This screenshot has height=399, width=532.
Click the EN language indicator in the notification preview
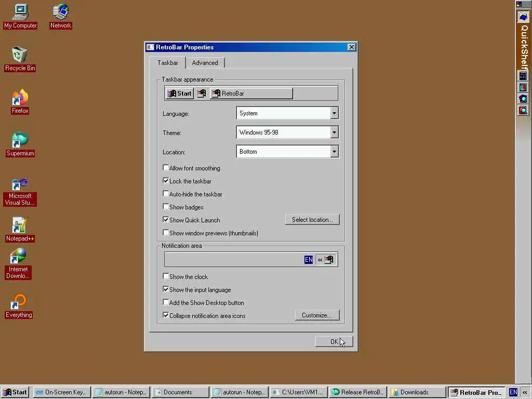309,260
